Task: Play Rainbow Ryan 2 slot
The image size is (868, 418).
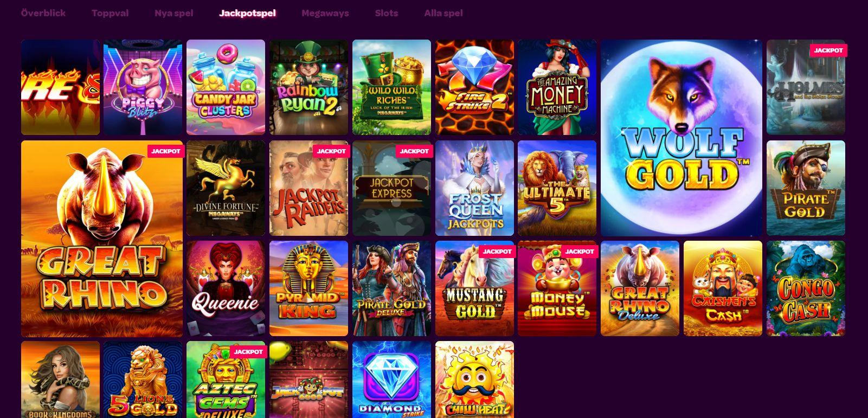Action: click(309, 87)
